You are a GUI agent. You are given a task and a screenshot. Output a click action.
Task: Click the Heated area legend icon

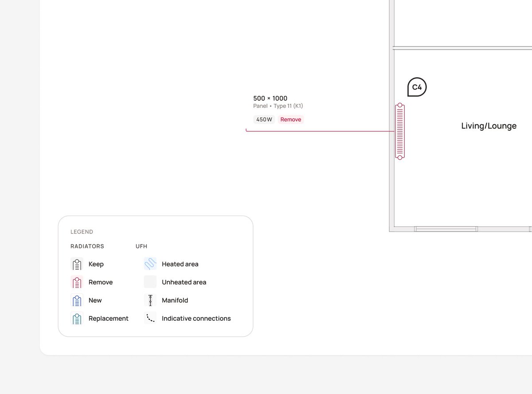pyautogui.click(x=150, y=264)
